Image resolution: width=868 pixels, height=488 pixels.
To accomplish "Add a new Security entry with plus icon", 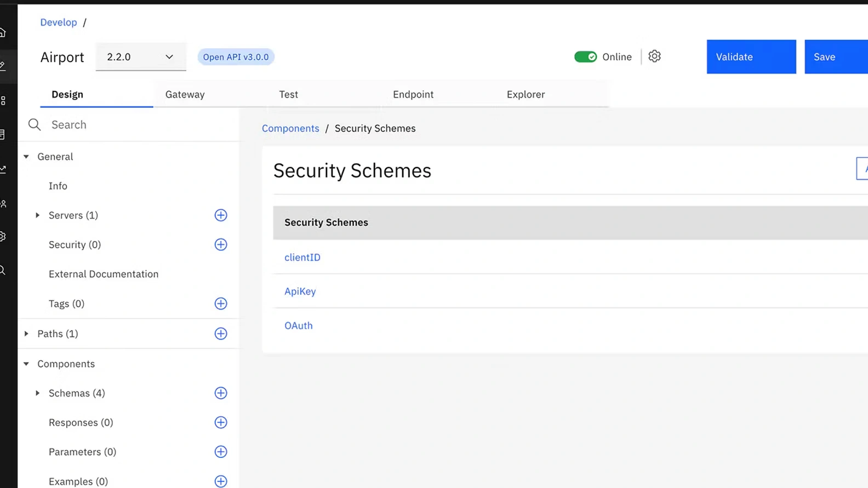I will coord(221,245).
